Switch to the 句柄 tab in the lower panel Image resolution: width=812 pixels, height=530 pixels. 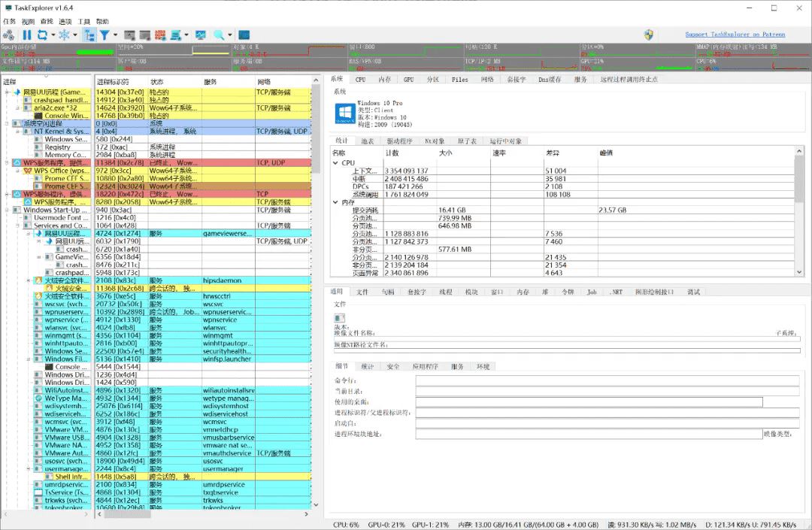[387, 292]
